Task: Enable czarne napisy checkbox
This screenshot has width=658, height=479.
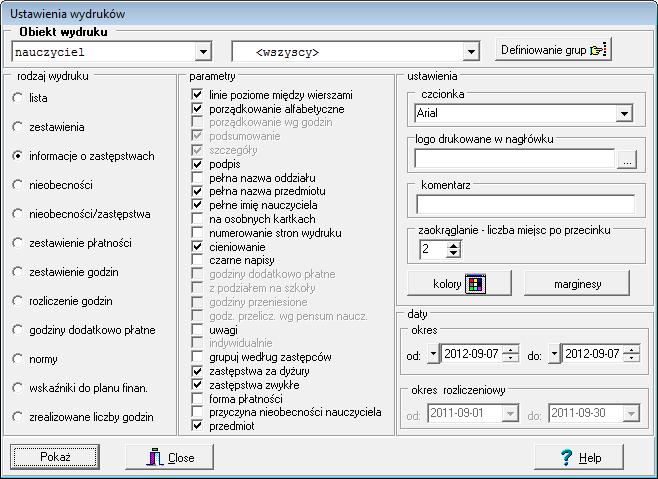Action: tap(197, 260)
